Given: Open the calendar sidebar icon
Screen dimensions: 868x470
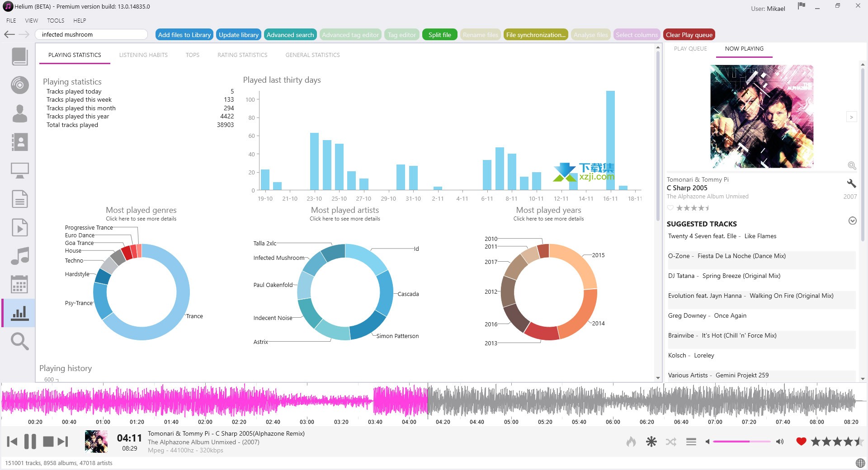Looking at the screenshot, I should click(20, 284).
